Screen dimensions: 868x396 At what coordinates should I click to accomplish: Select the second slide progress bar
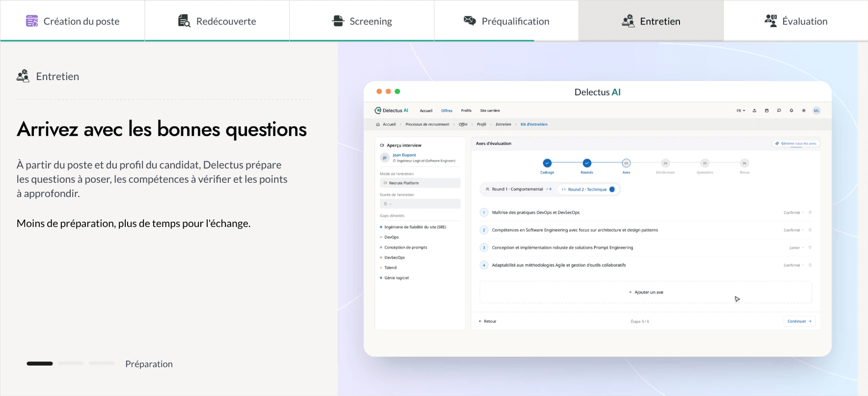click(71, 364)
